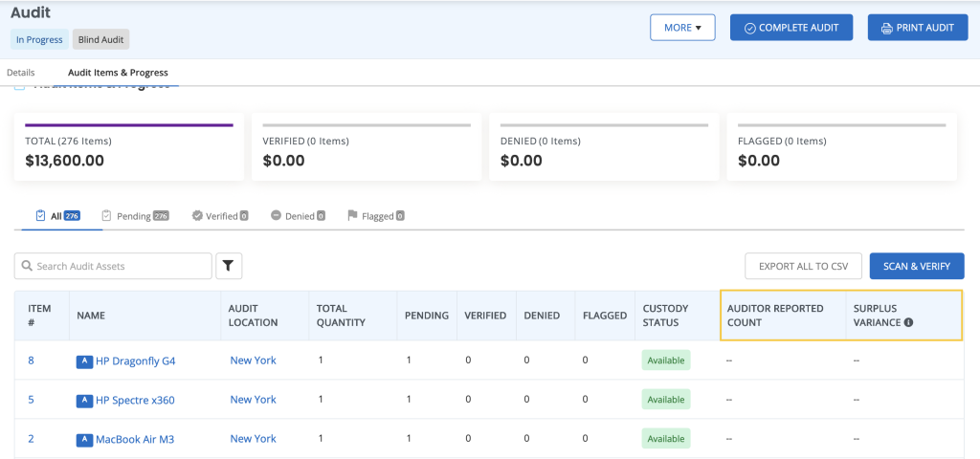Click the $13,600.00 total value
Image resolution: width=980 pixels, height=459 pixels.
(64, 161)
